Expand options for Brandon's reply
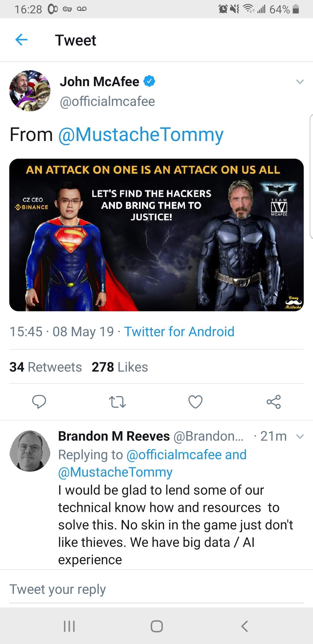The height and width of the screenshot is (644, 313). [x=300, y=437]
